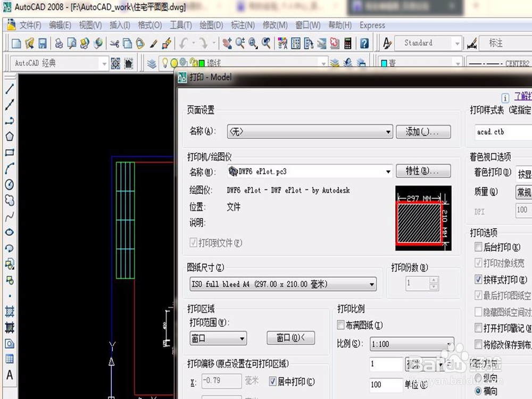Click the Help question mark icon

click(x=364, y=43)
